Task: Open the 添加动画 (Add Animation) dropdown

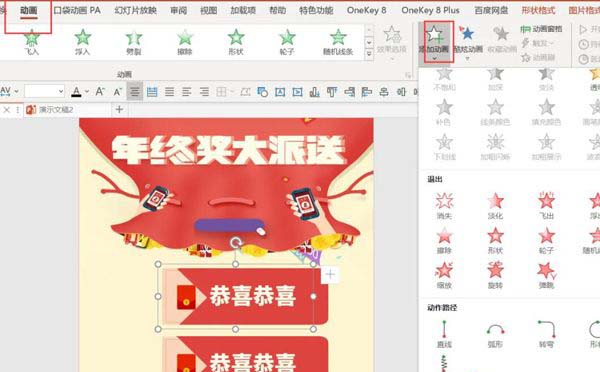Action: tap(434, 42)
